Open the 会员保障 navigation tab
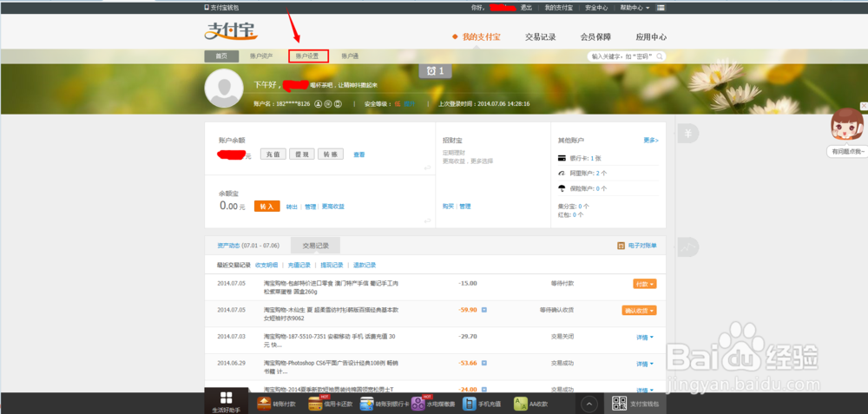 pyautogui.click(x=595, y=37)
